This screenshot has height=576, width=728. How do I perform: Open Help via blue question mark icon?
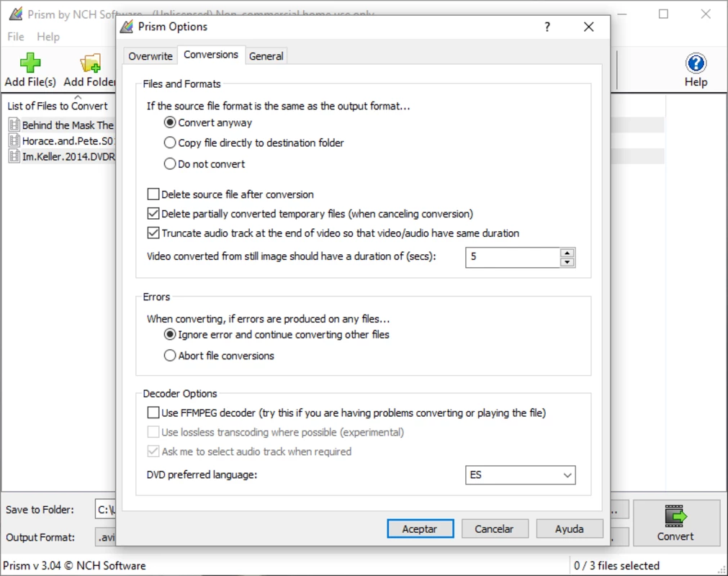(x=696, y=63)
